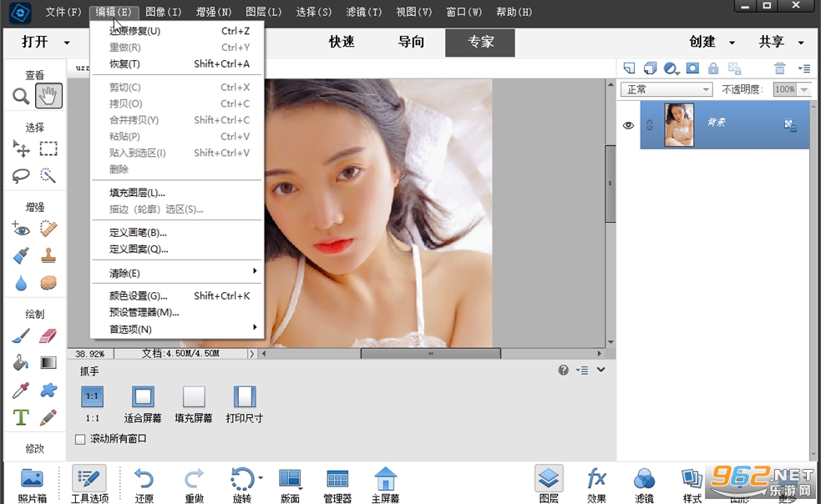Image resolution: width=821 pixels, height=504 pixels.
Task: Select the Sponge tool
Action: tap(48, 283)
